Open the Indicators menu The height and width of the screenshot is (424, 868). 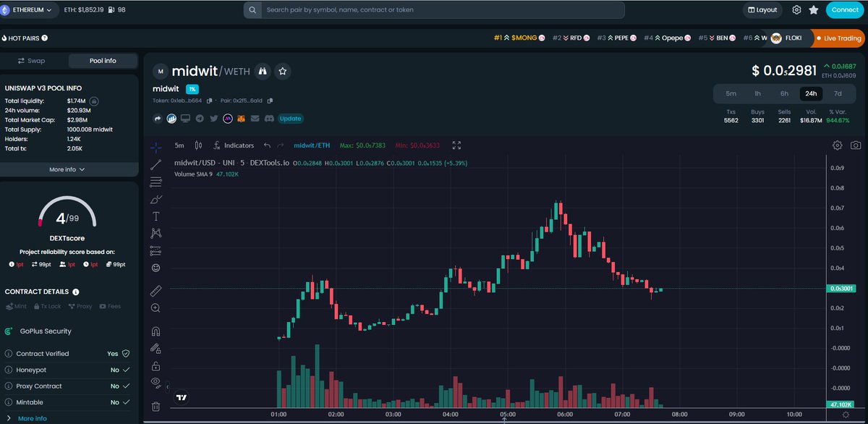234,145
